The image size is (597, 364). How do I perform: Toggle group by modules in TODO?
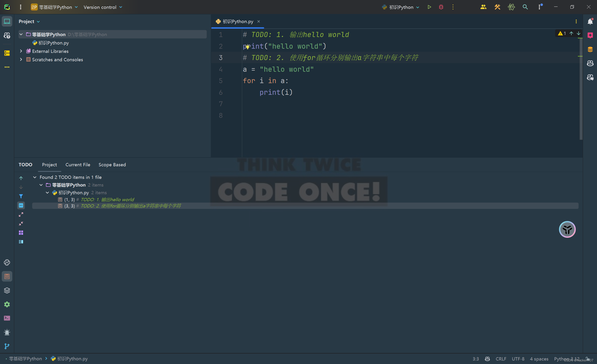click(21, 233)
